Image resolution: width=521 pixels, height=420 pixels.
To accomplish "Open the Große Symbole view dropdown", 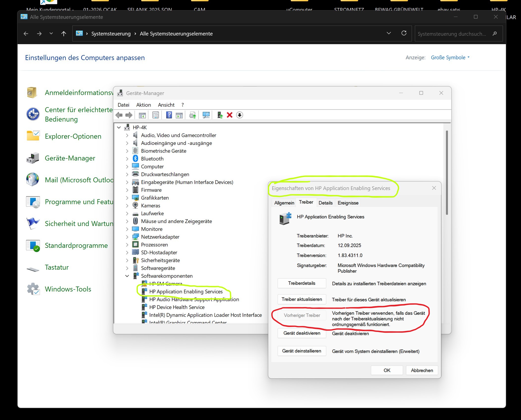I will click(x=450, y=58).
